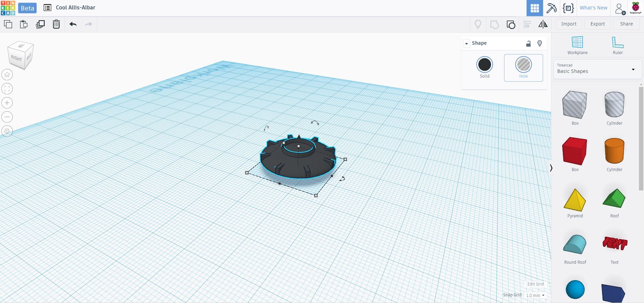Click the Copy icon in the toolbar
Image resolution: width=644 pixels, height=303 pixels.
(8, 24)
